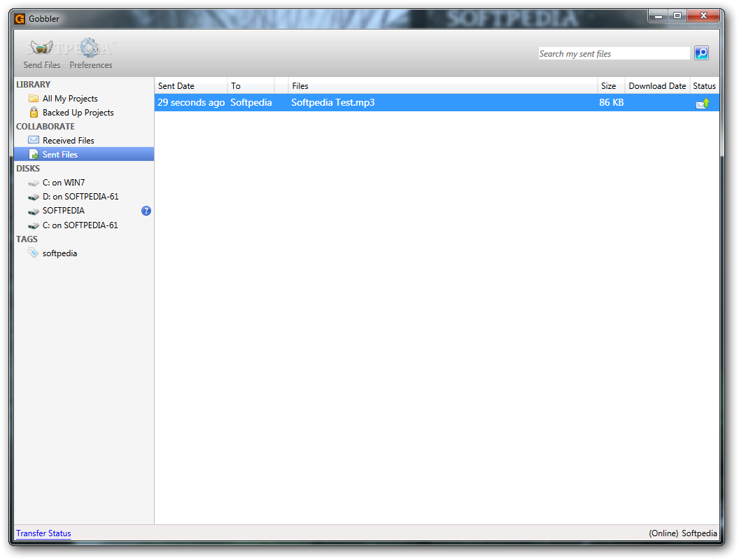The width and height of the screenshot is (739, 560).
Task: Focus the Search my sent files field
Action: 614,54
